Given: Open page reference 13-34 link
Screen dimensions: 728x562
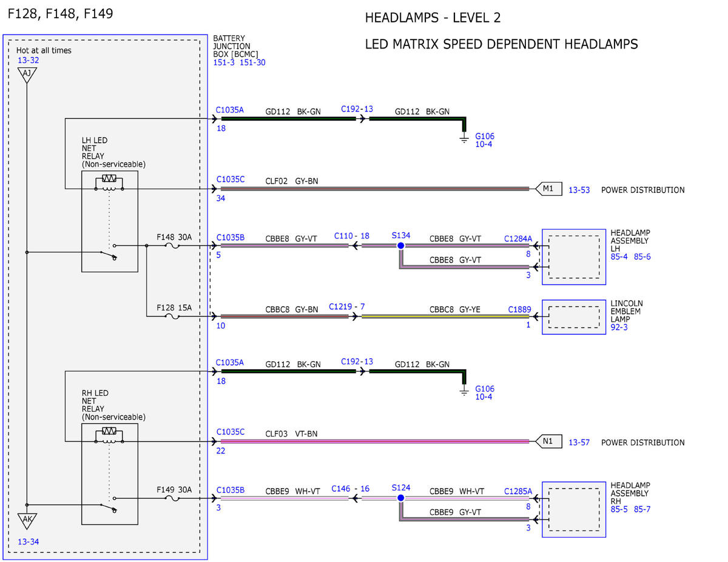Looking at the screenshot, I should (29, 541).
